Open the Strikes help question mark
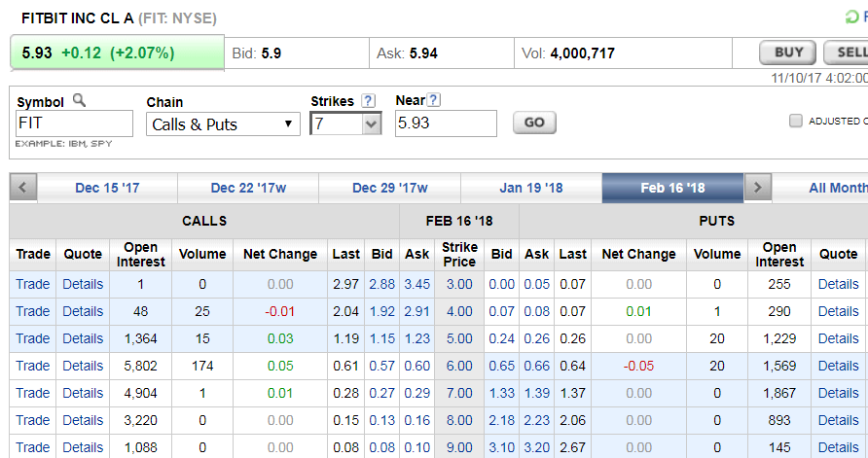The height and width of the screenshot is (458, 868). point(368,101)
